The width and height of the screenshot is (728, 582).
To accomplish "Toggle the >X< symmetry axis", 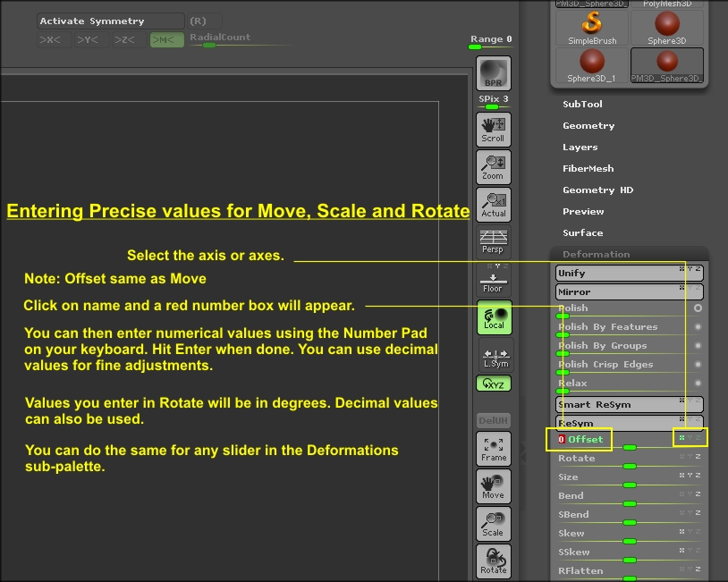I will coord(55,39).
